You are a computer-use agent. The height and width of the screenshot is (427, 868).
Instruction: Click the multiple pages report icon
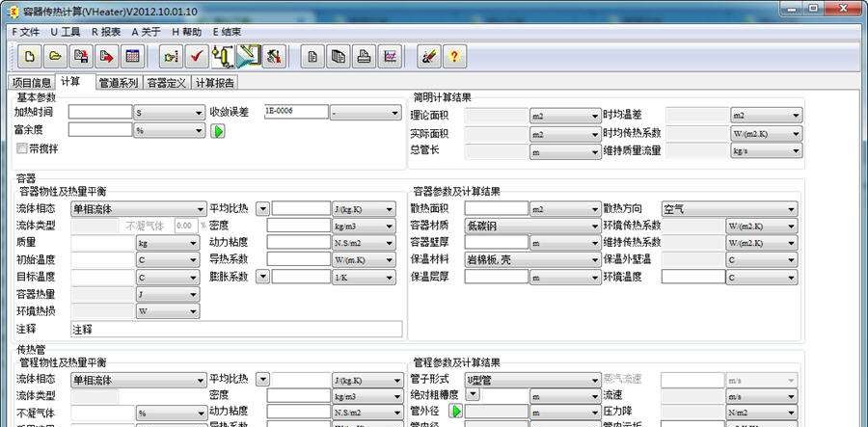(339, 57)
